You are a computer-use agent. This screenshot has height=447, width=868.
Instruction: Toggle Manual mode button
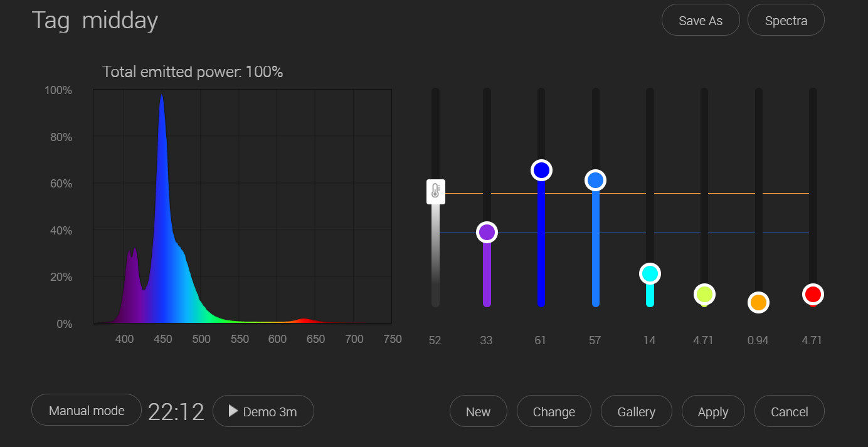[87, 411]
